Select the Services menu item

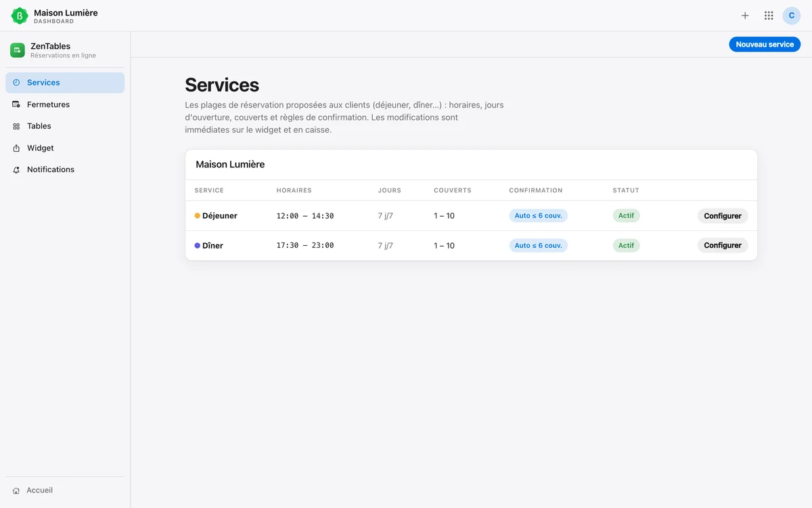pos(65,83)
